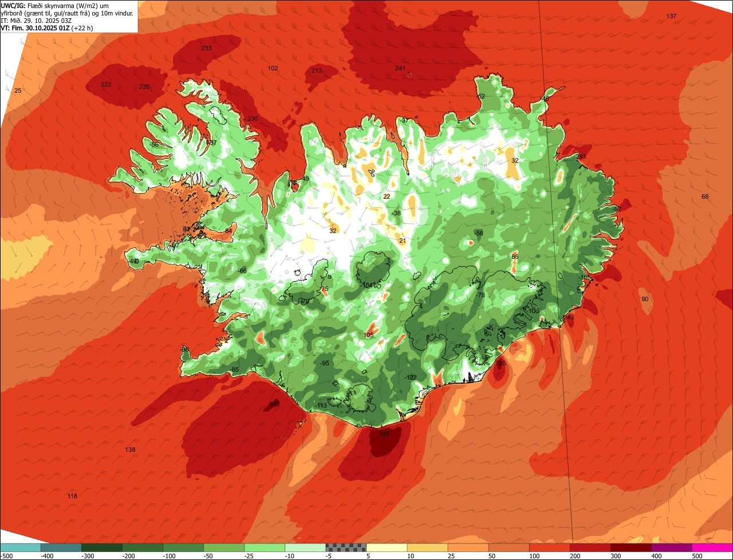The height and width of the screenshot is (560, 733).
Task: Click the purple 400 to 500 legend swatch
Action: 671,548
